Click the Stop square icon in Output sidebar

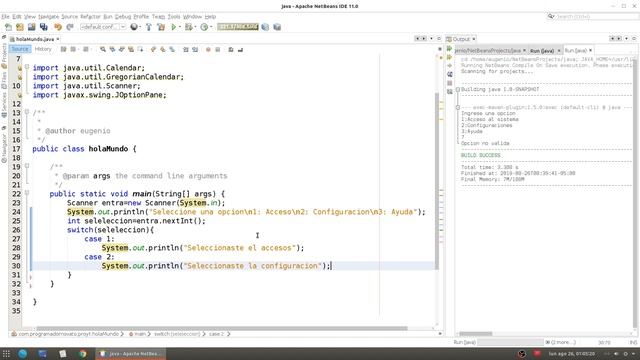[x=449, y=83]
